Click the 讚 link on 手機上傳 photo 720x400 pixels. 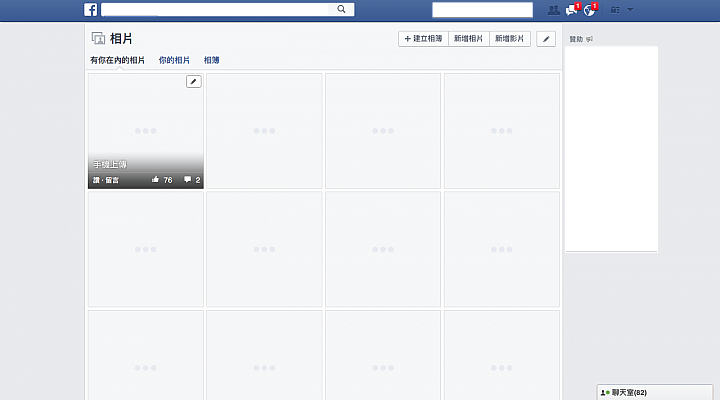(x=96, y=180)
